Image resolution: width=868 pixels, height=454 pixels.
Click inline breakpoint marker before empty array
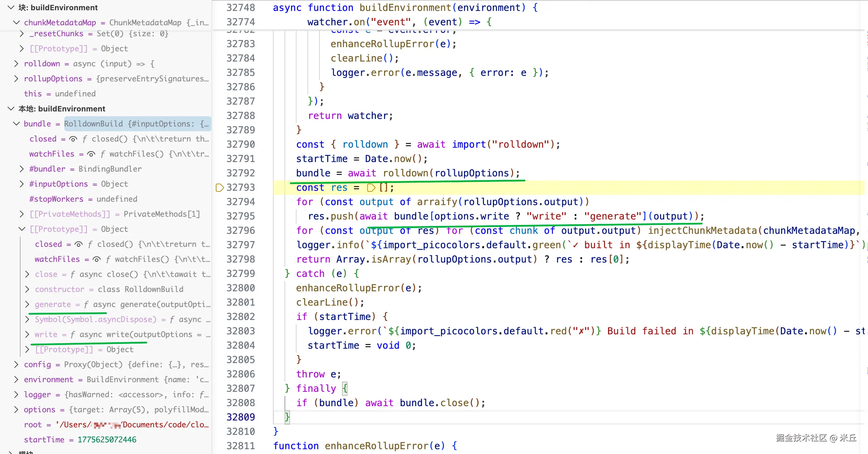(x=371, y=188)
